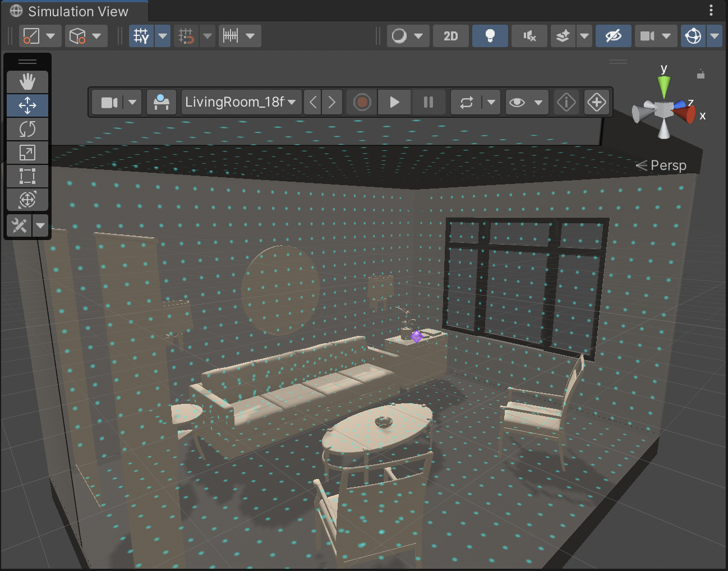The image size is (728, 571).
Task: Select the Rect transform tool
Action: [27, 176]
